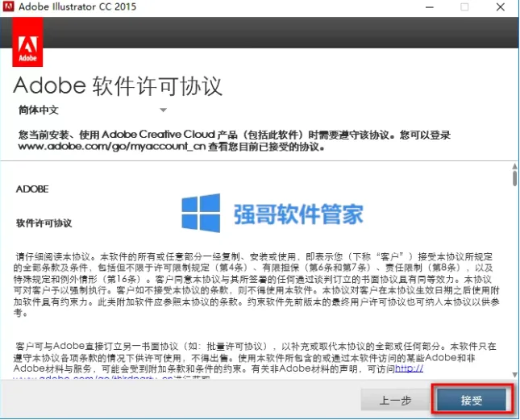The height and width of the screenshot is (420, 520).
Task: Click the paragraph starting with 请仔细阅读本协议
Action: click(256, 285)
